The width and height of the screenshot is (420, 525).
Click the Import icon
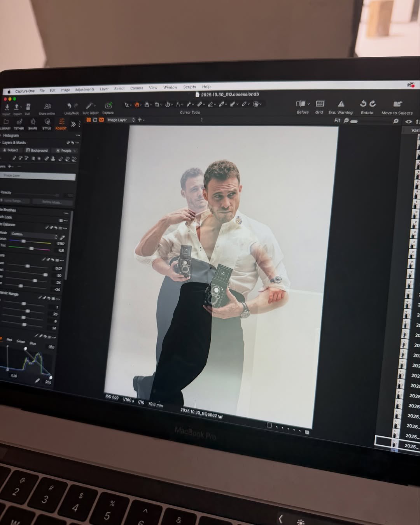point(7,106)
